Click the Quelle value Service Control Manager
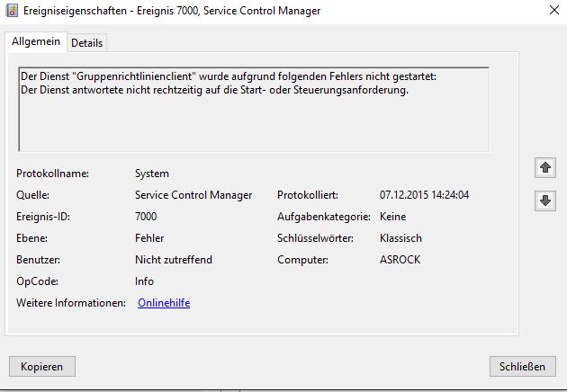 tap(193, 195)
